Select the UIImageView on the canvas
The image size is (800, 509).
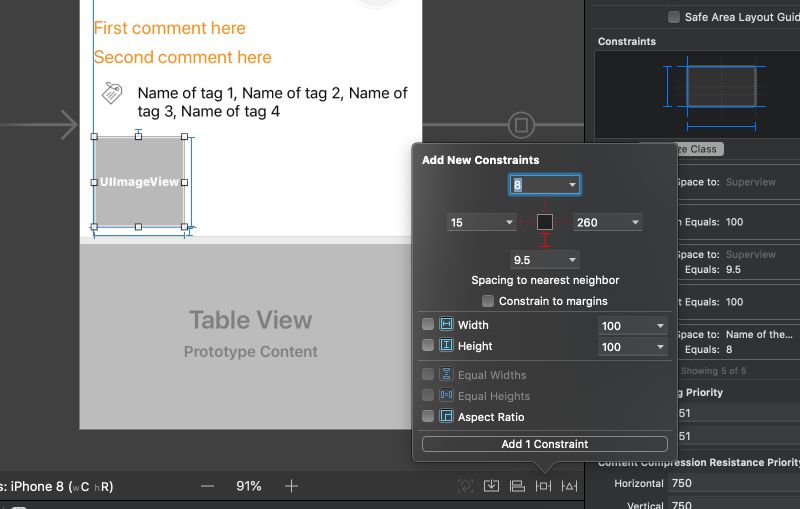pos(139,182)
